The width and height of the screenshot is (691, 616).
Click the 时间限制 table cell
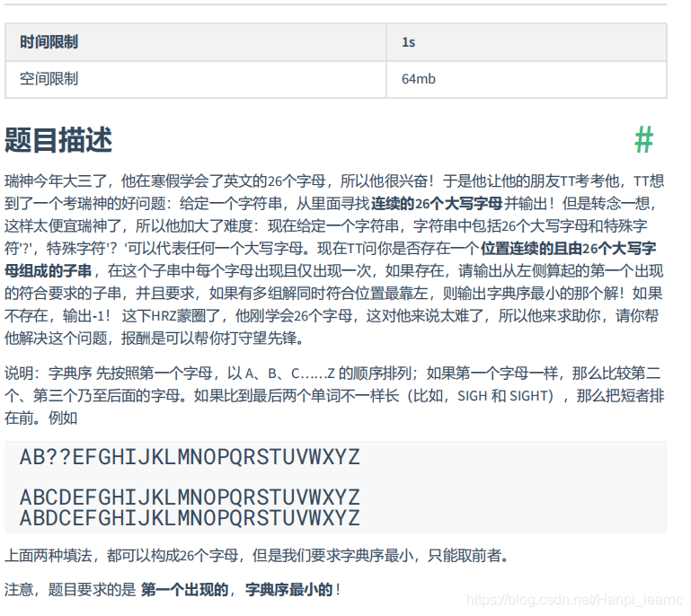(x=196, y=42)
